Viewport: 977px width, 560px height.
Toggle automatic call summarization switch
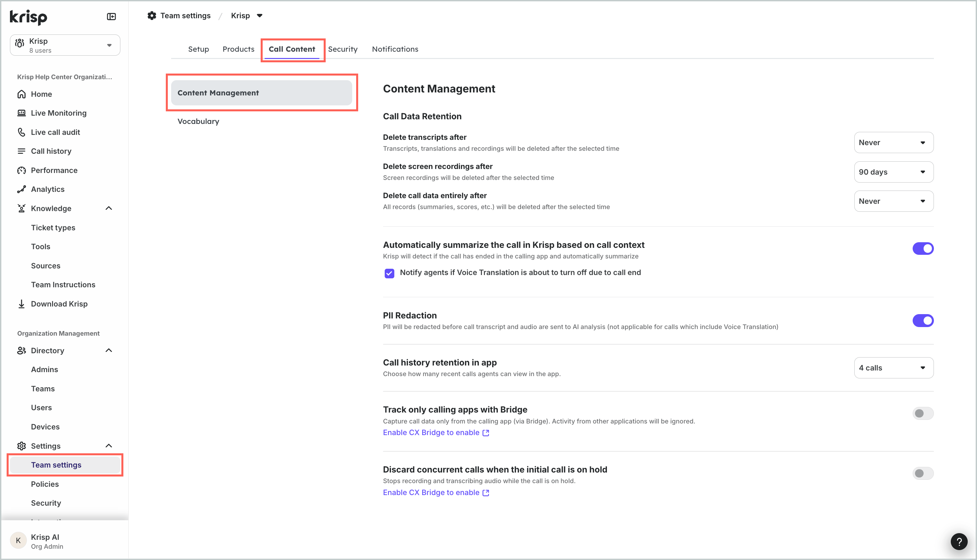click(923, 249)
